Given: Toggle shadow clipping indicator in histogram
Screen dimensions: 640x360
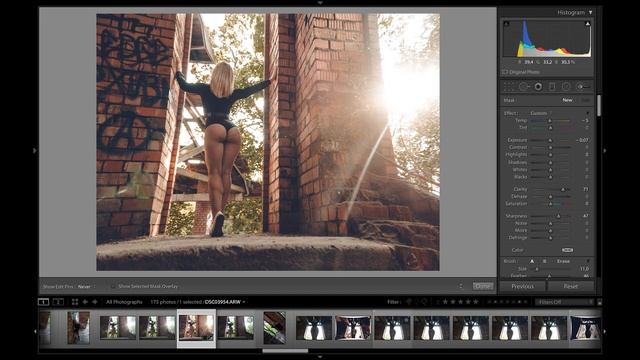Looking at the screenshot, I should [506, 24].
